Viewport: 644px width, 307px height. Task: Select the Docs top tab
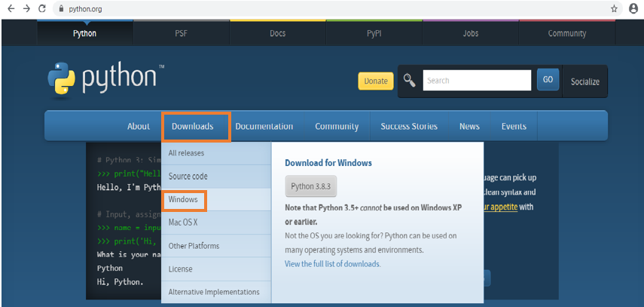pyautogui.click(x=278, y=33)
